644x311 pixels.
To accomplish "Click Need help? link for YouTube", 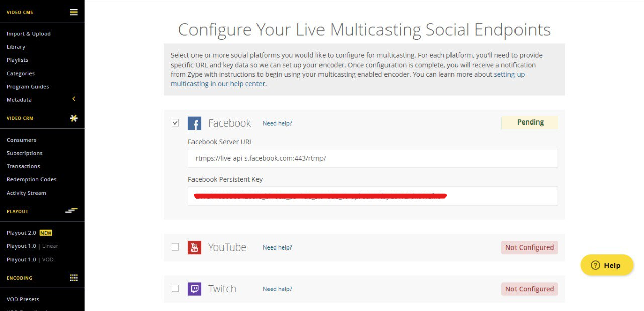I will pos(277,247).
